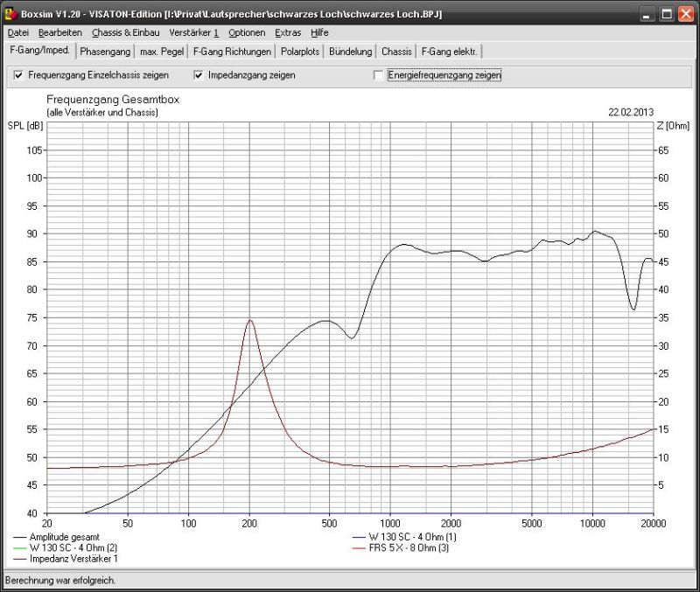Screen dimensions: 700x592
Task: Select the Polarplots tab
Action: (x=300, y=52)
